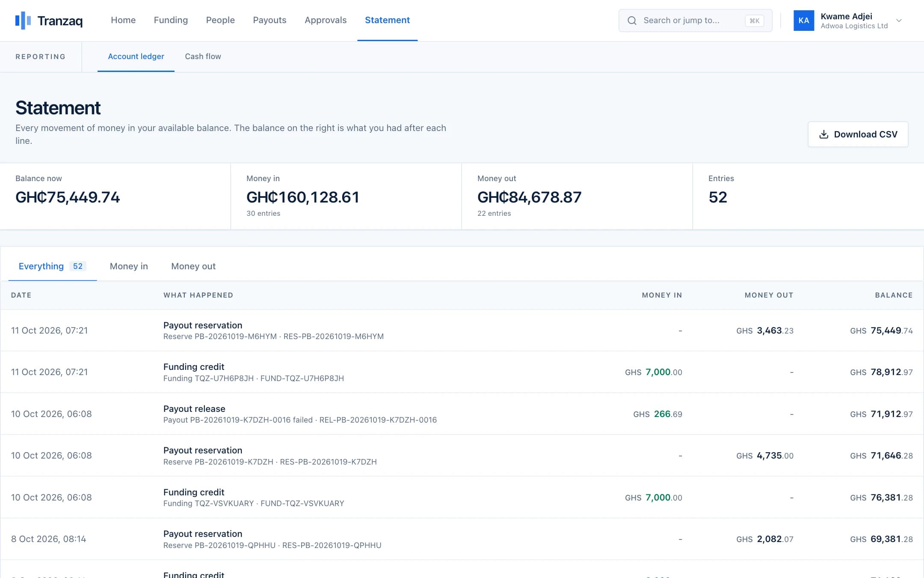Navigate to Payouts
Screen dimensions: 924x578
pos(269,20)
